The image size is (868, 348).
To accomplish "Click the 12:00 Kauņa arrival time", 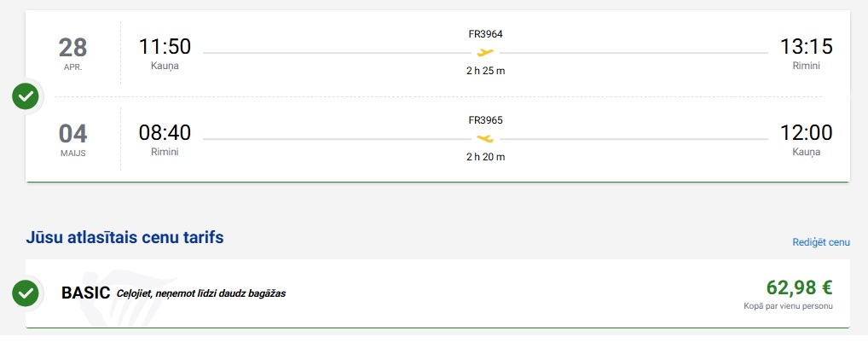I will click(x=806, y=133).
